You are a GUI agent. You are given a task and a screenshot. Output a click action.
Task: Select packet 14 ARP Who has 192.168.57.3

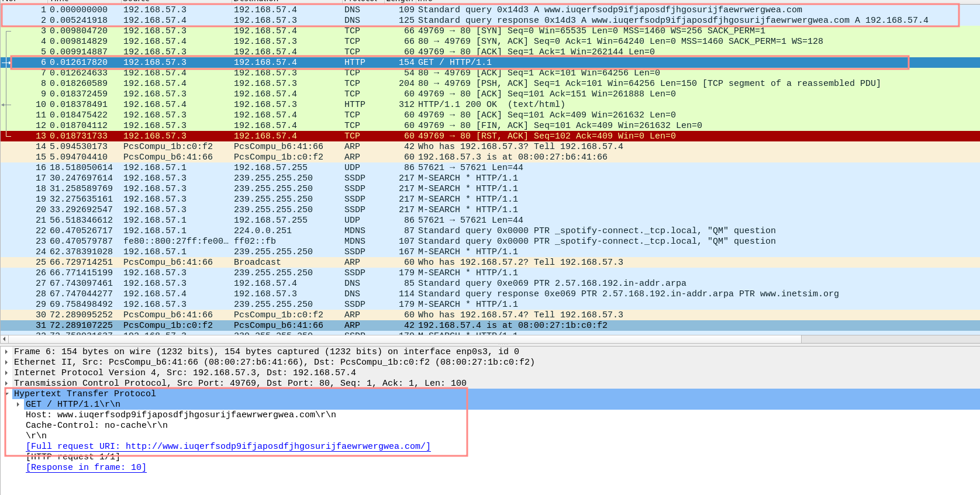coord(409,147)
